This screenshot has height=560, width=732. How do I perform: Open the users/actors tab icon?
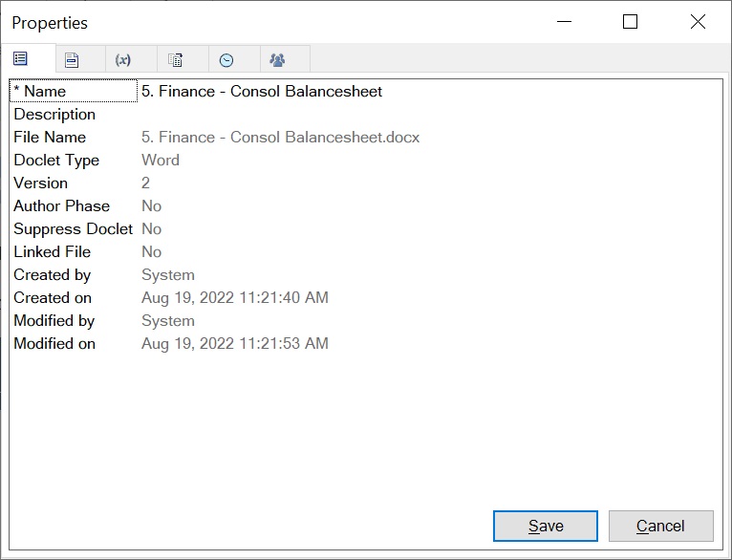[x=277, y=60]
